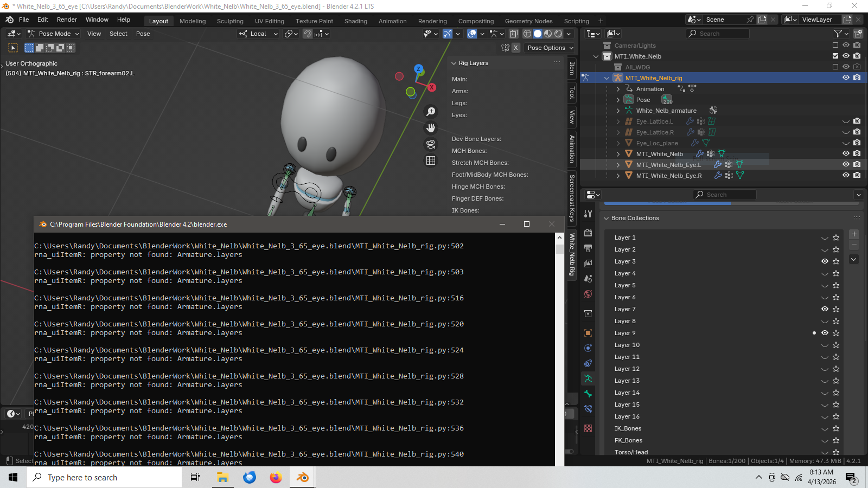Open Bone properties tab icon
868x488 pixels.
pos(588,394)
